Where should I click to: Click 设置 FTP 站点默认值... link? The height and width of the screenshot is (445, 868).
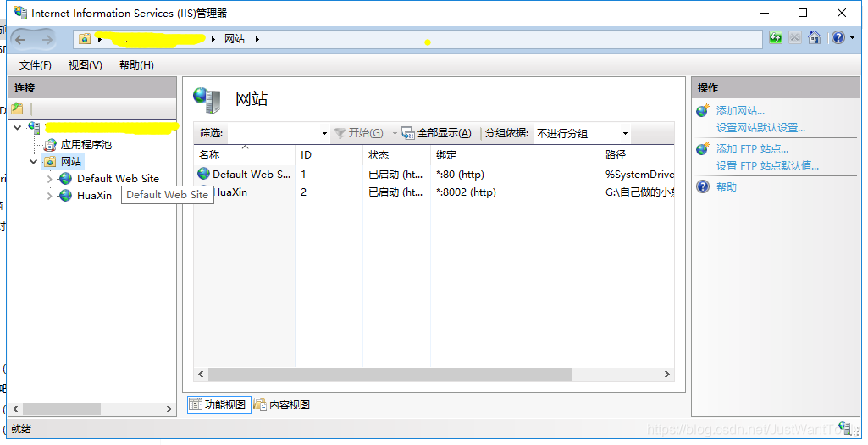point(767,165)
